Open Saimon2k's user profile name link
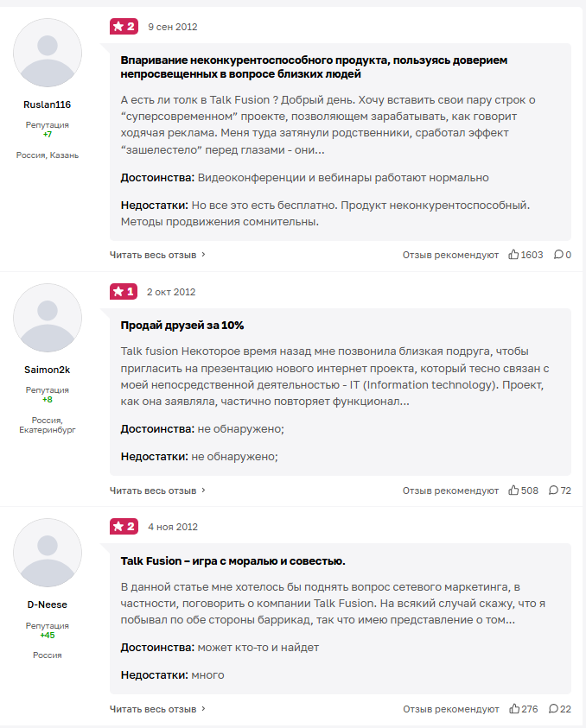 tap(48, 370)
